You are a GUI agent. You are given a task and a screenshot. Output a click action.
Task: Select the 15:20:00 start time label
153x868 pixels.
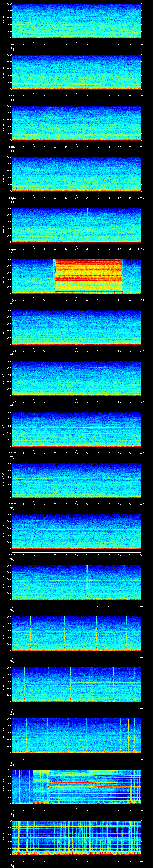click(x=12, y=249)
